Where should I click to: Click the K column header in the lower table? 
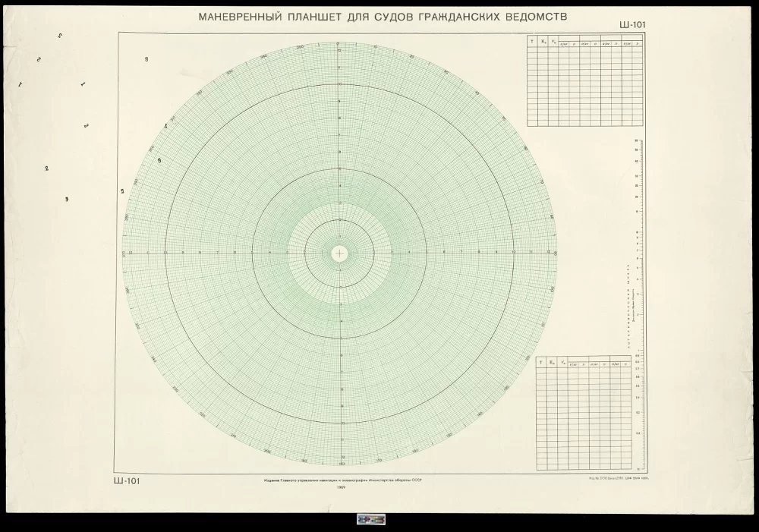point(550,363)
